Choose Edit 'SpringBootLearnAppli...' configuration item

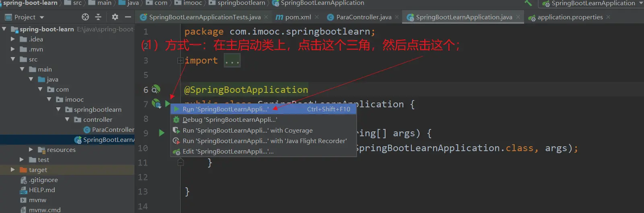264,151
